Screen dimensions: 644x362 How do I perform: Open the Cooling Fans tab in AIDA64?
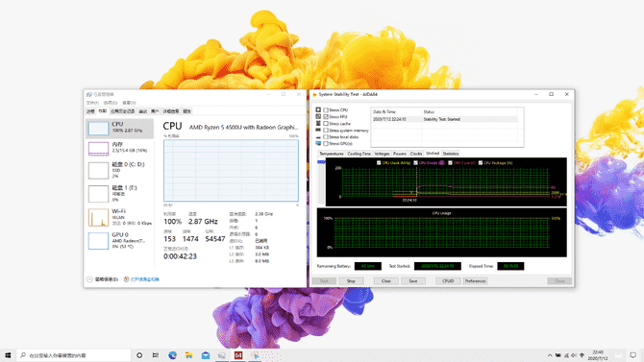(359, 154)
